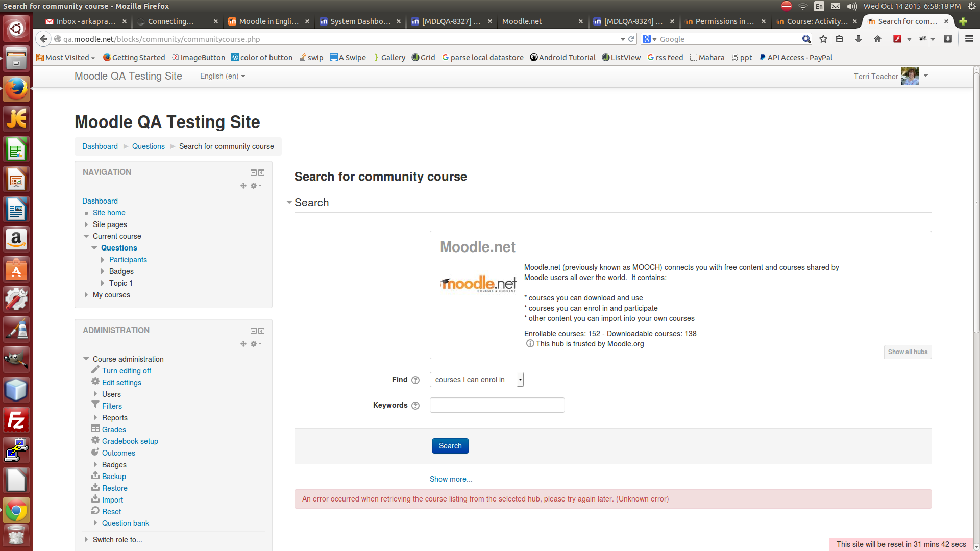Screen dimensions: 980x551
Task: Collapse the Search section
Action: coord(289,203)
